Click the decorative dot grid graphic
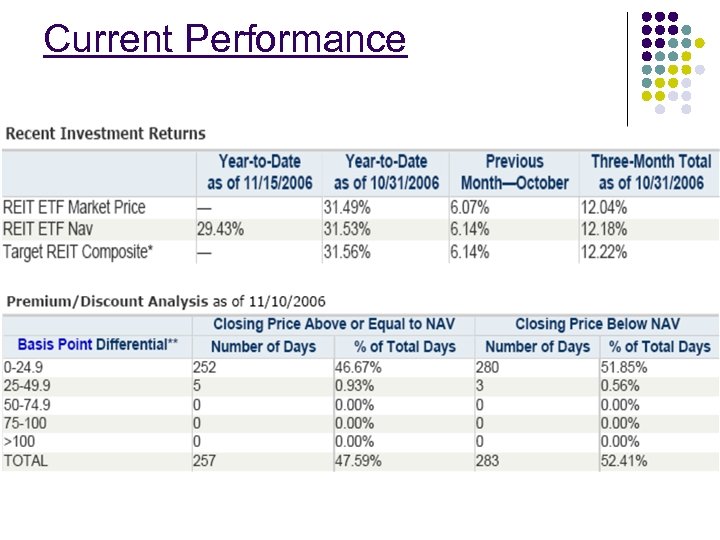 pyautogui.click(x=672, y=62)
